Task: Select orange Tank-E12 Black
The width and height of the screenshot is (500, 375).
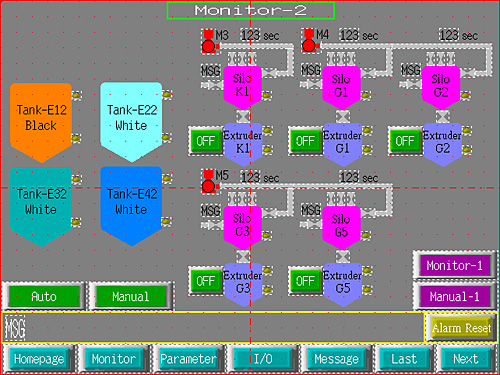Action: 41,123
